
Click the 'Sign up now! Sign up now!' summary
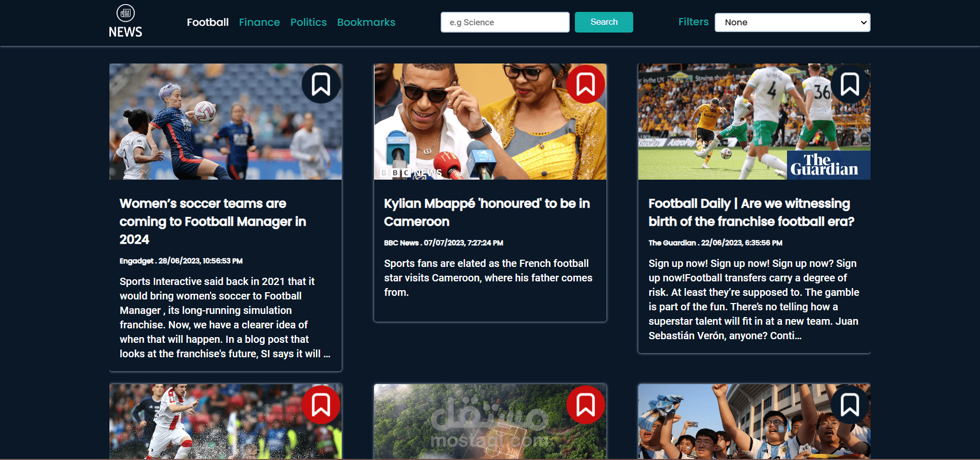tap(754, 299)
